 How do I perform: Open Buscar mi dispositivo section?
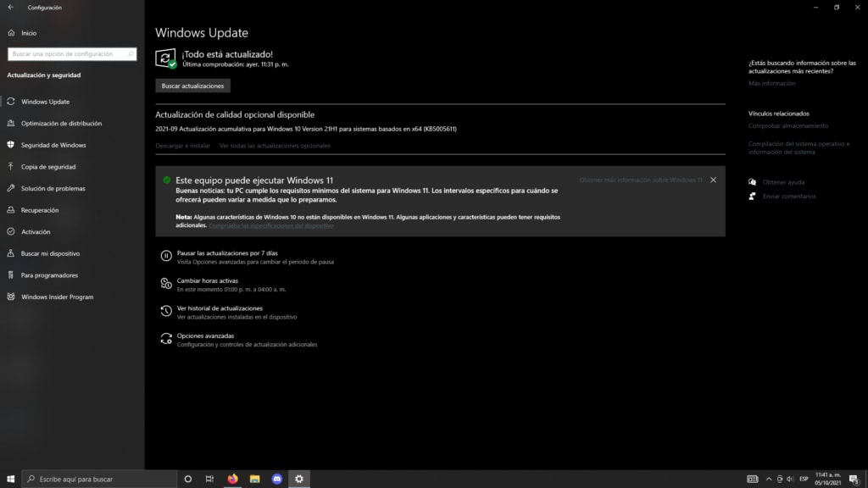50,253
